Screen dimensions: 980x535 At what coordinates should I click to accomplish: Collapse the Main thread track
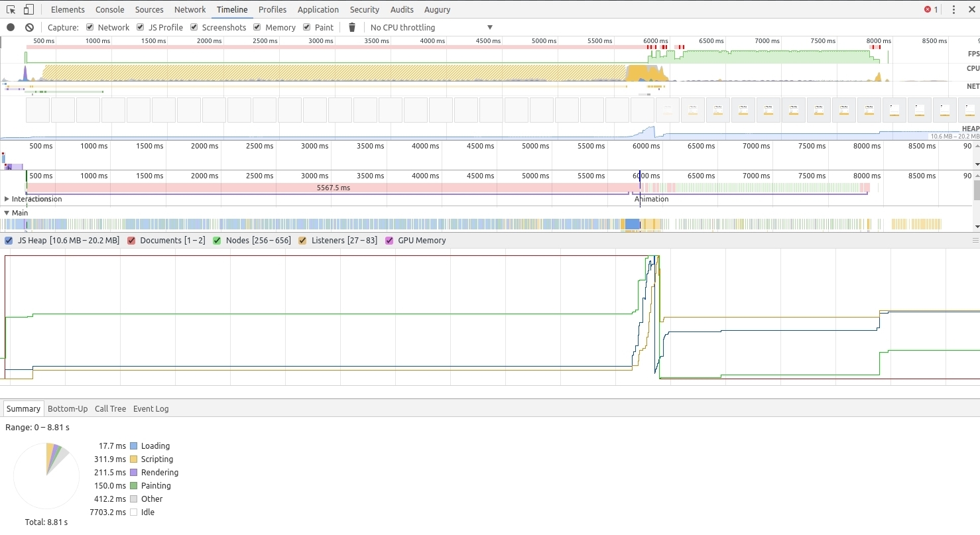point(7,213)
